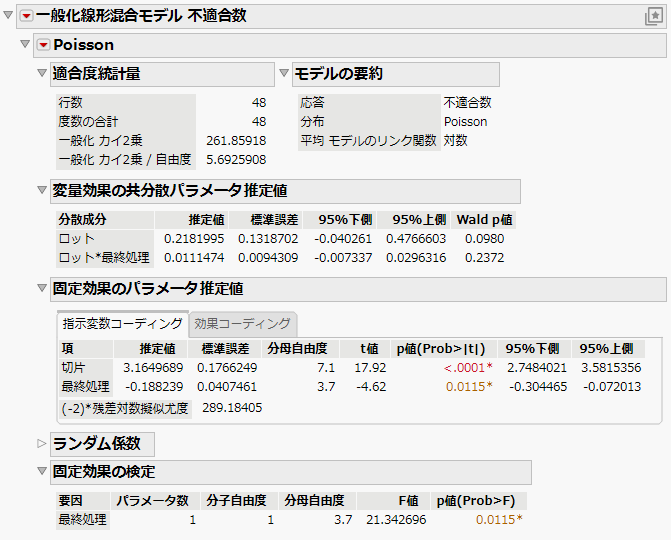Collapse the モデルの要約 section
671x540 pixels.
click(284, 73)
